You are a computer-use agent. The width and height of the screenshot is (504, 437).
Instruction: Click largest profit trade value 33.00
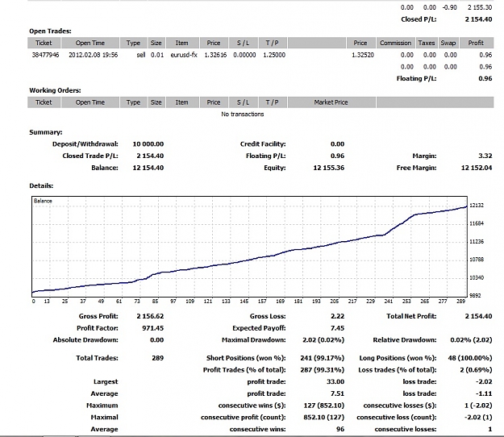[335, 381]
